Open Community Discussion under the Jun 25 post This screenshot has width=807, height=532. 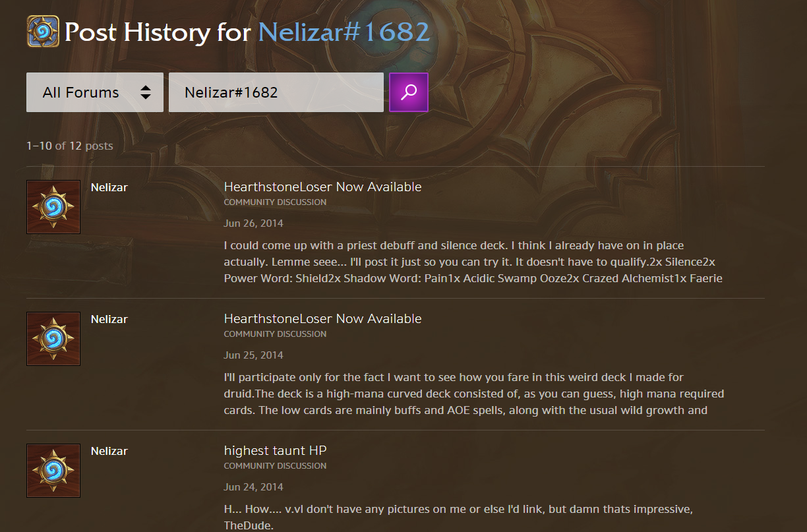(275, 334)
